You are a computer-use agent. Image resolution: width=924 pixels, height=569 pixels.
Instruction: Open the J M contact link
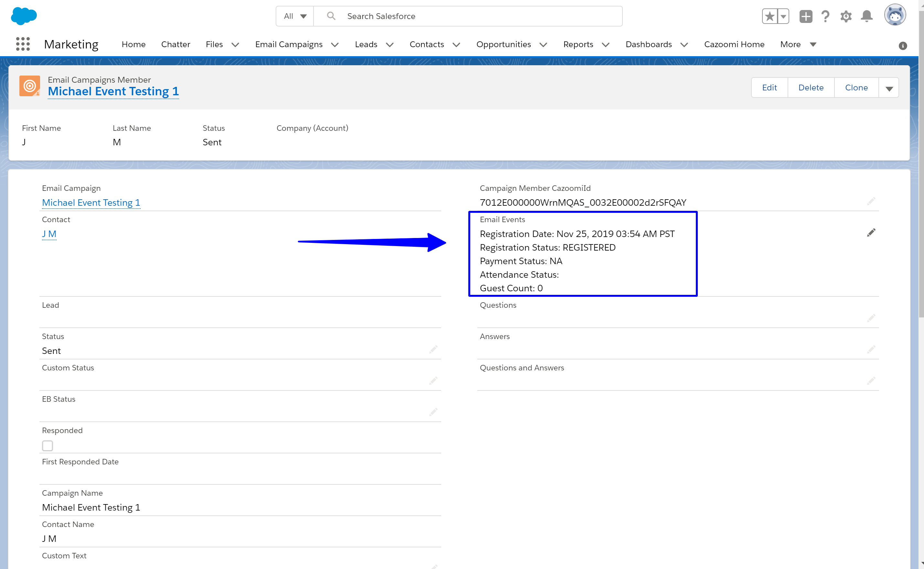point(49,234)
